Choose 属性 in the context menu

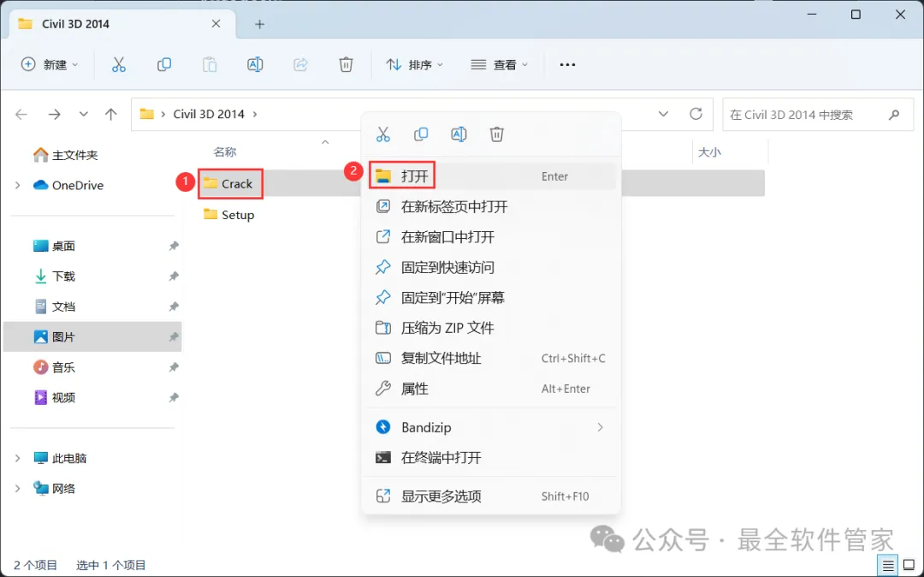coord(491,389)
